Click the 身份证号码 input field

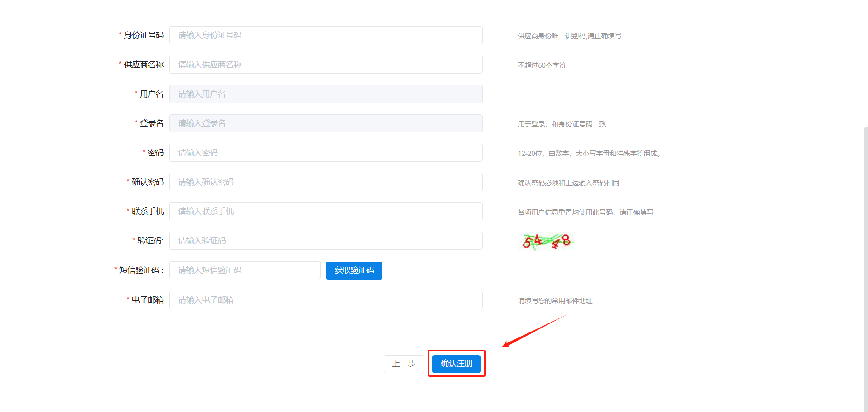325,35
